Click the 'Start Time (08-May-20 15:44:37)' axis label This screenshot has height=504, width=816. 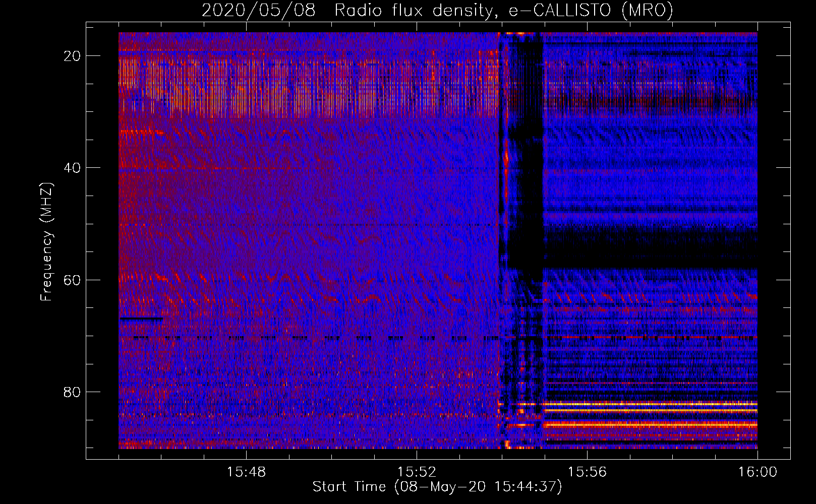click(x=437, y=487)
